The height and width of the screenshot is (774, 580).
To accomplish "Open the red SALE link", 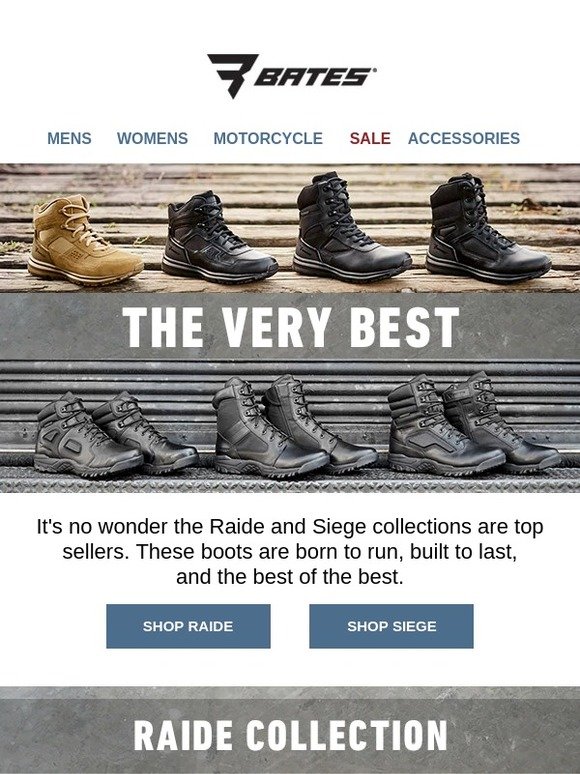I will click(370, 138).
